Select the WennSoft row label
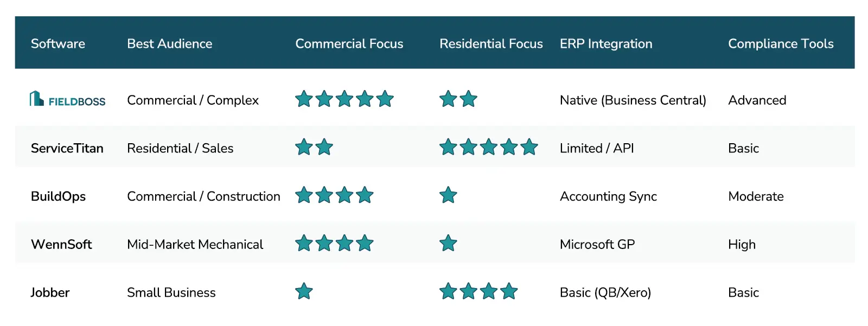The image size is (868, 326). [61, 245]
